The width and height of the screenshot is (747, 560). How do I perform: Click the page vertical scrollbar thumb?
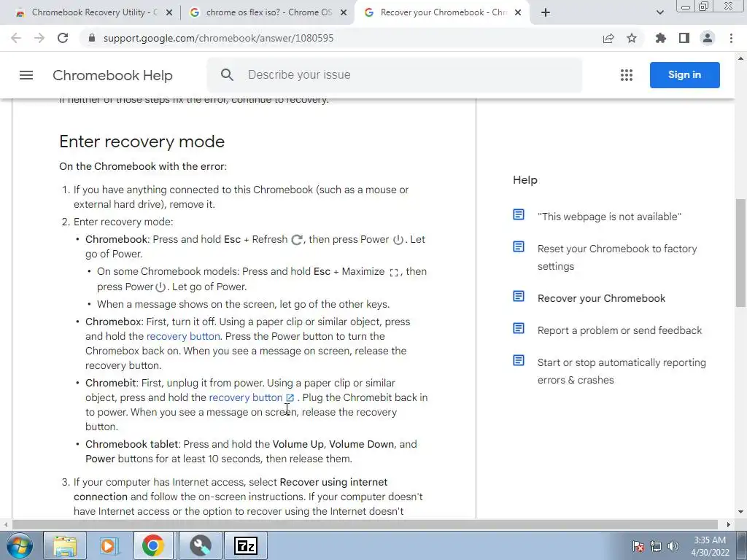(x=740, y=252)
